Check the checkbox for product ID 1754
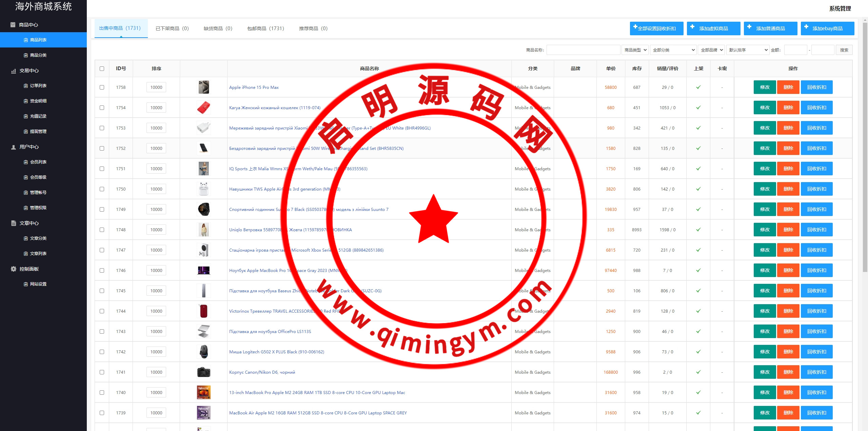This screenshot has width=868, height=431. click(102, 108)
